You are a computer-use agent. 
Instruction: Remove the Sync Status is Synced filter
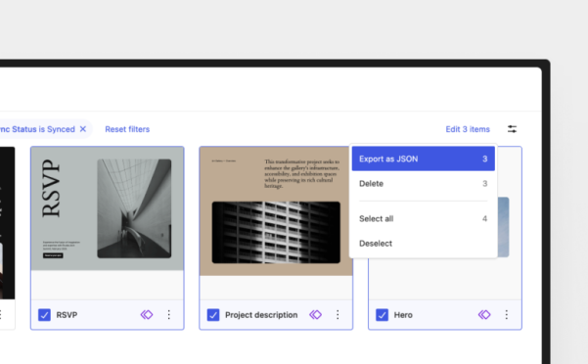pyautogui.click(x=83, y=129)
